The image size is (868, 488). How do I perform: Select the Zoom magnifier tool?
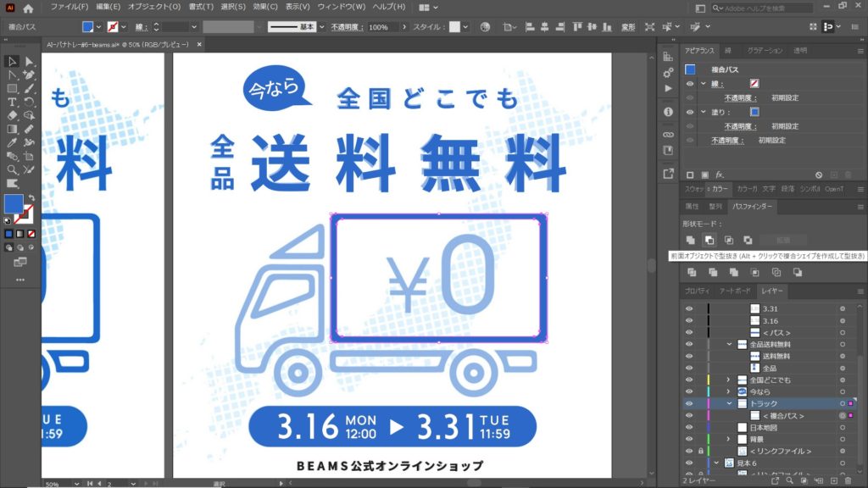[12, 169]
